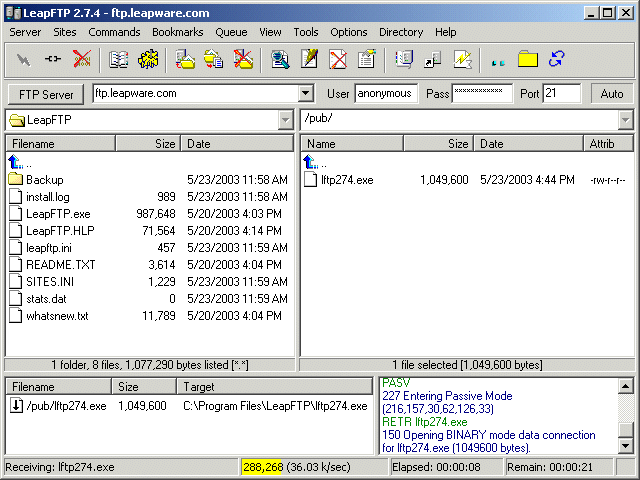
Task: Select LeapFTP.HLP in the local list
Action: (x=149, y=231)
